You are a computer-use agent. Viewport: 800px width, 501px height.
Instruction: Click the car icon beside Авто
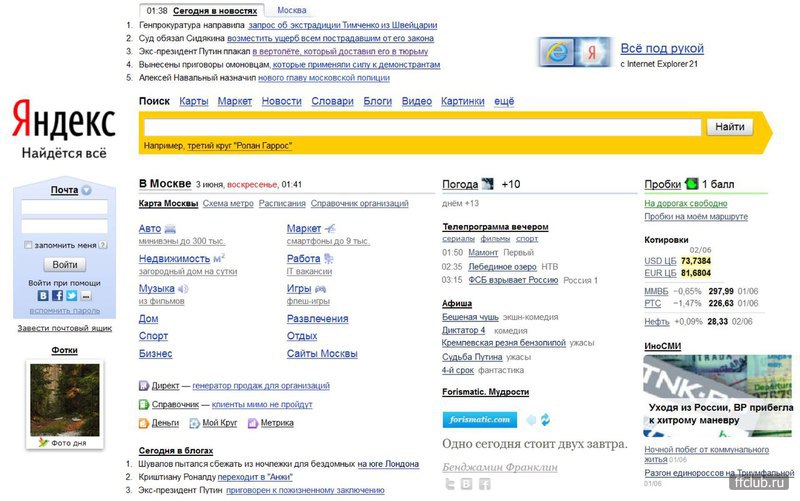(x=170, y=229)
